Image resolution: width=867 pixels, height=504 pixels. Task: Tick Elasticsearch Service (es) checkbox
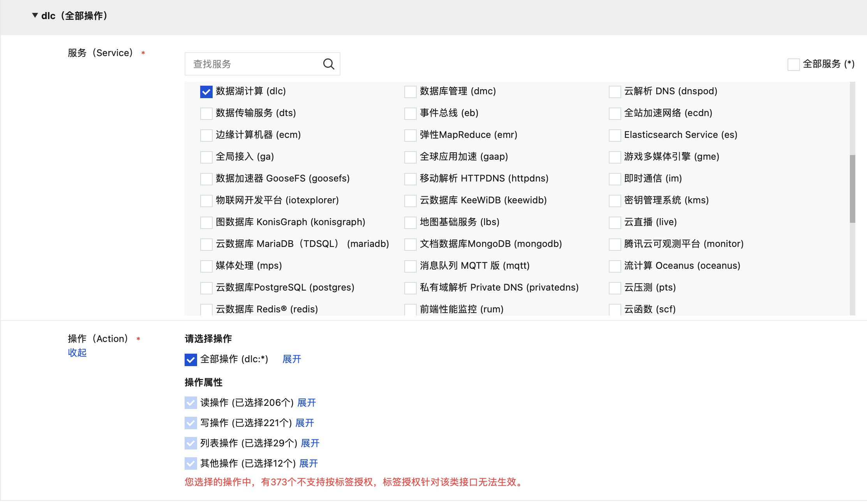pyautogui.click(x=615, y=135)
